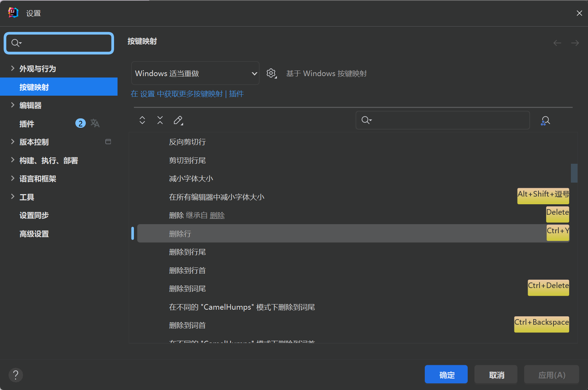Viewport: 588px width, 390px height.
Task: Close the 设置 dialog
Action: click(579, 13)
